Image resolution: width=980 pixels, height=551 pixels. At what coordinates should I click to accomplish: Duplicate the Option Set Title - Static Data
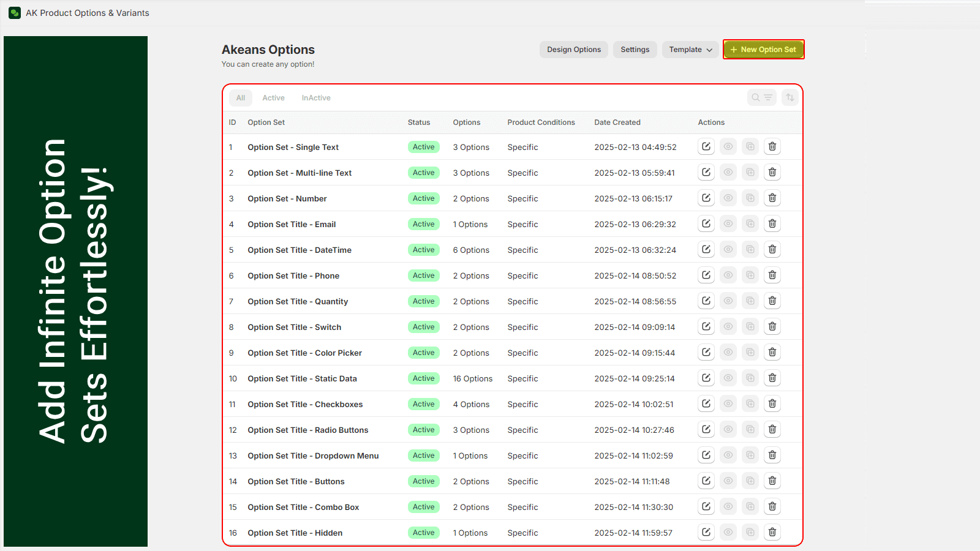click(750, 378)
